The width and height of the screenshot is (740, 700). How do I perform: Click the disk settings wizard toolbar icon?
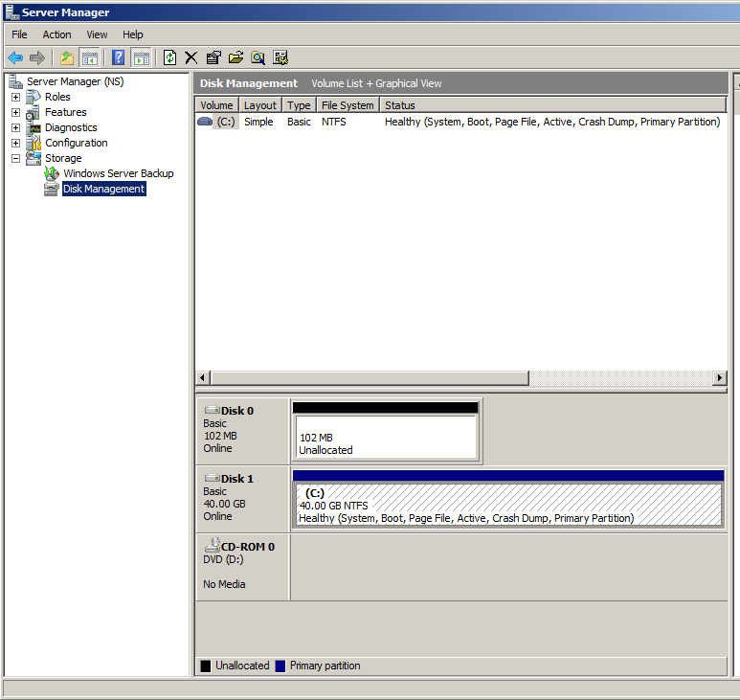tap(280, 58)
